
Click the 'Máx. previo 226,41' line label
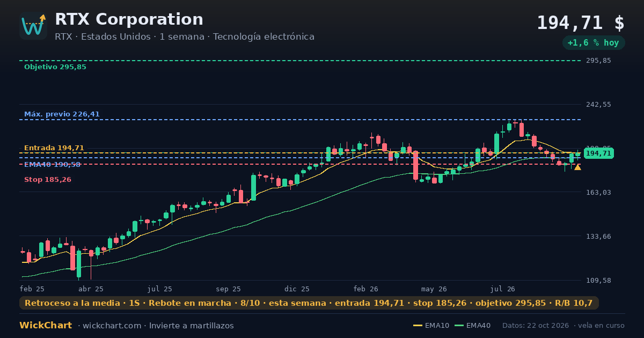click(x=62, y=114)
